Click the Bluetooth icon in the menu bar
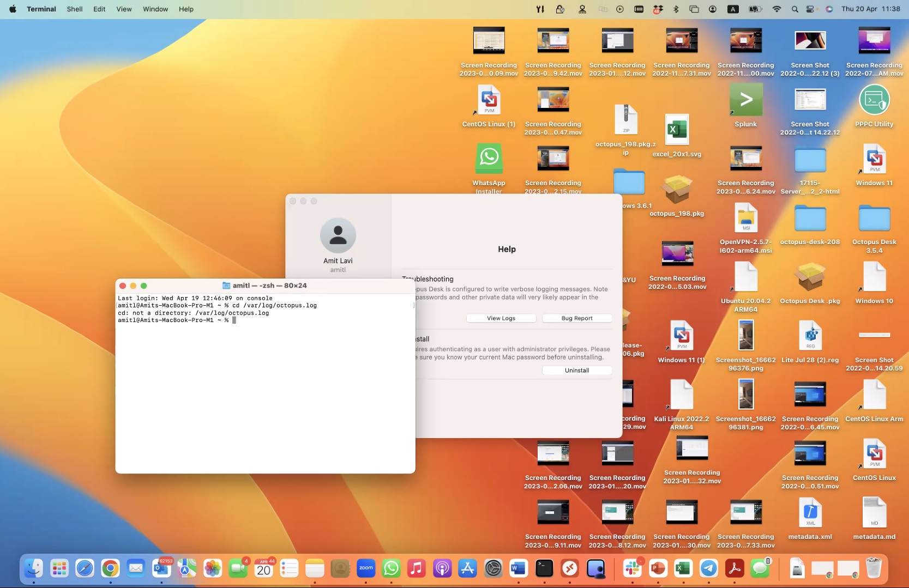This screenshot has height=588, width=909. coord(676,9)
